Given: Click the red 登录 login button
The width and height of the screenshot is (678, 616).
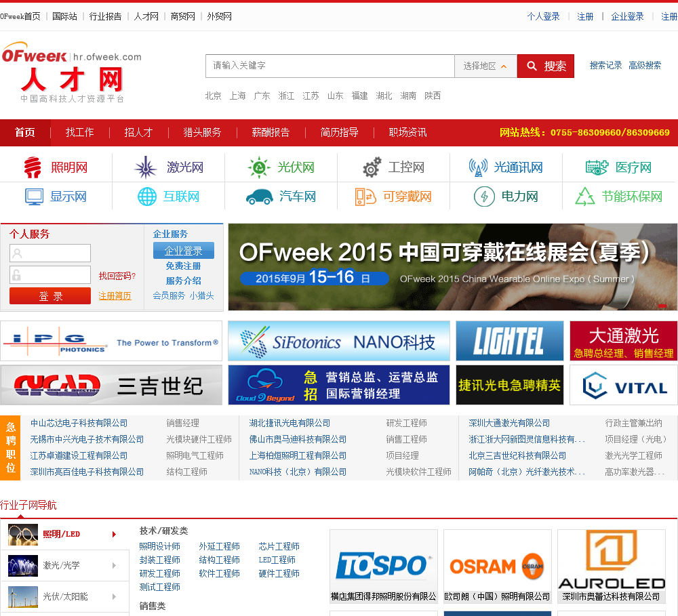Looking at the screenshot, I should pos(50,296).
